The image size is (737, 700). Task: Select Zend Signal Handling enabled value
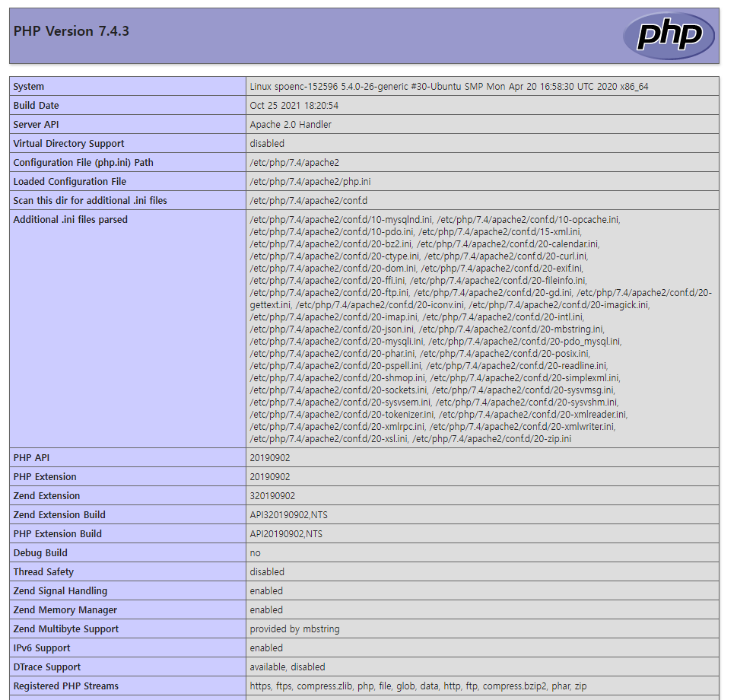pos(266,591)
